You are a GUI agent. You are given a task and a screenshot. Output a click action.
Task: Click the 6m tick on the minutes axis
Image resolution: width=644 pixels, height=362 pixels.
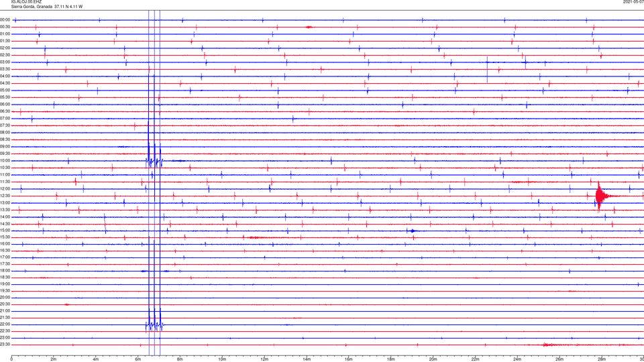click(x=138, y=359)
